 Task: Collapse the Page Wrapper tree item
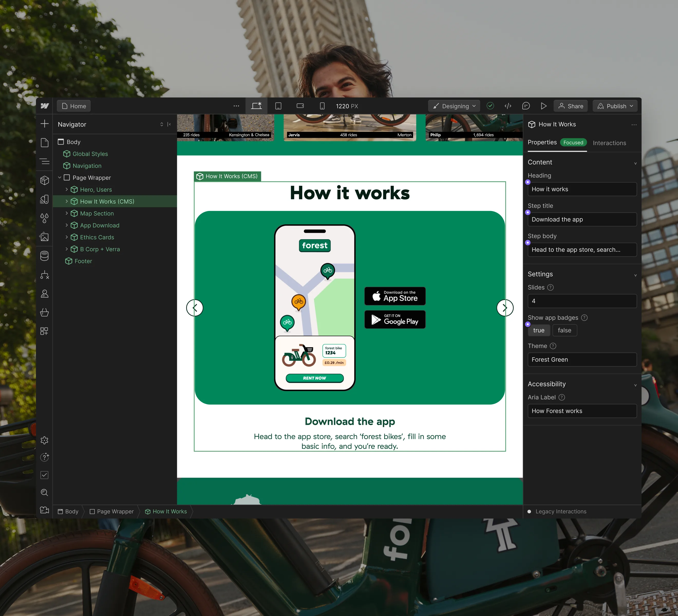click(x=60, y=177)
